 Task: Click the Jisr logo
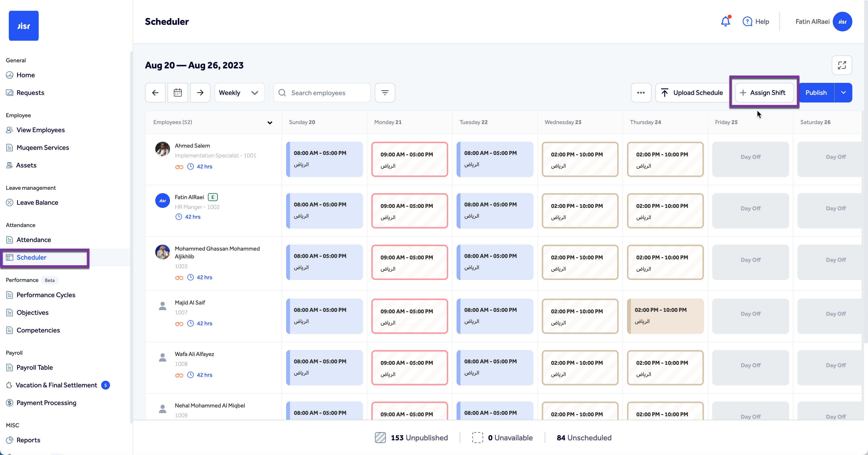[24, 26]
